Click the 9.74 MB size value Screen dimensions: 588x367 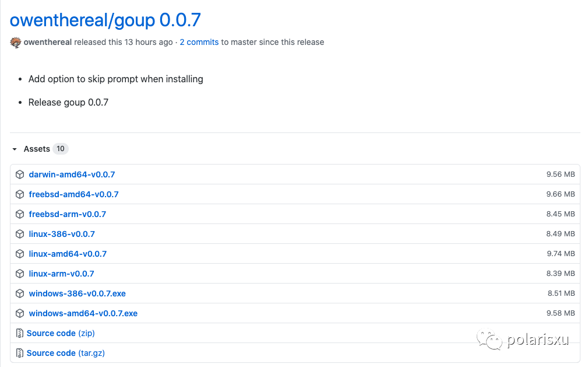click(561, 254)
